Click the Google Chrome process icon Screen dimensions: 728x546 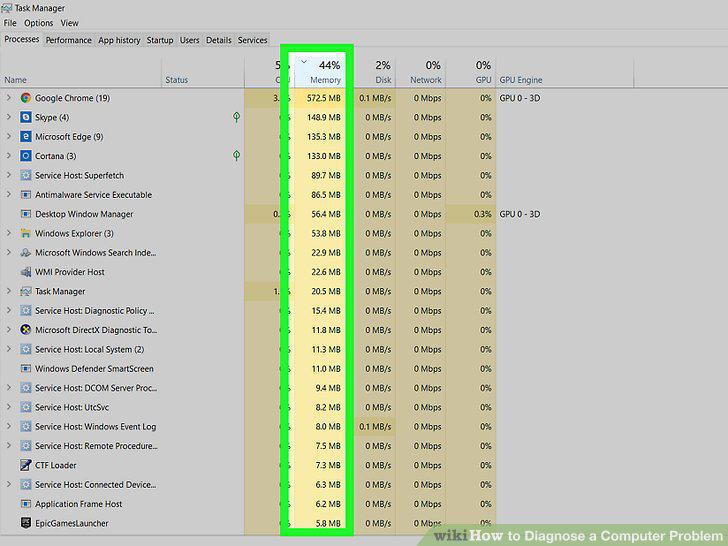pos(26,98)
